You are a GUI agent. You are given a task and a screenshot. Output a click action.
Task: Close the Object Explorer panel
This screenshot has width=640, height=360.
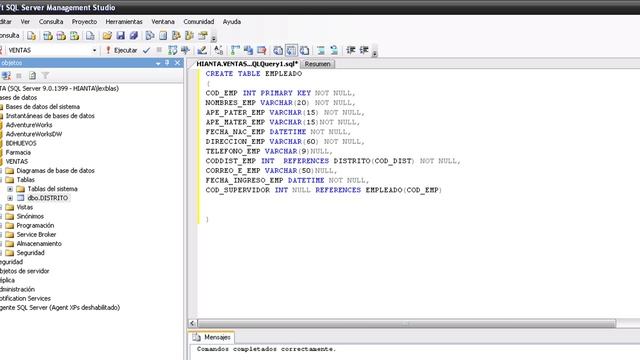click(x=177, y=63)
